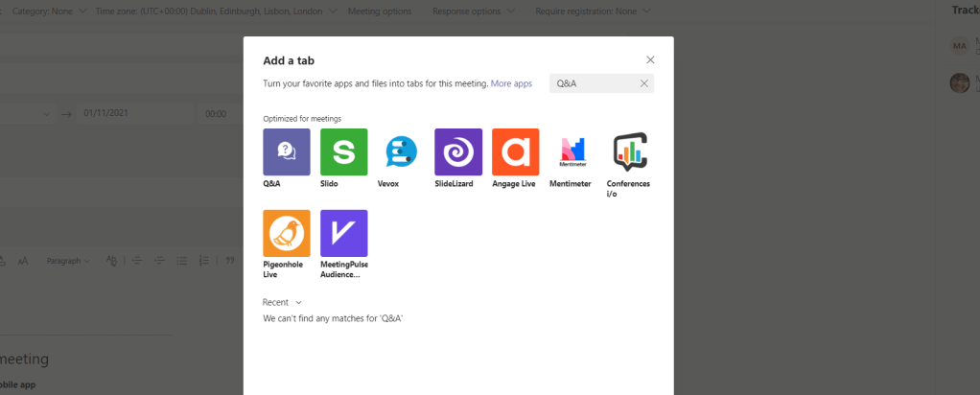980x395 pixels.
Task: Click the 01/11/2021 end date field
Action: [x=132, y=113]
